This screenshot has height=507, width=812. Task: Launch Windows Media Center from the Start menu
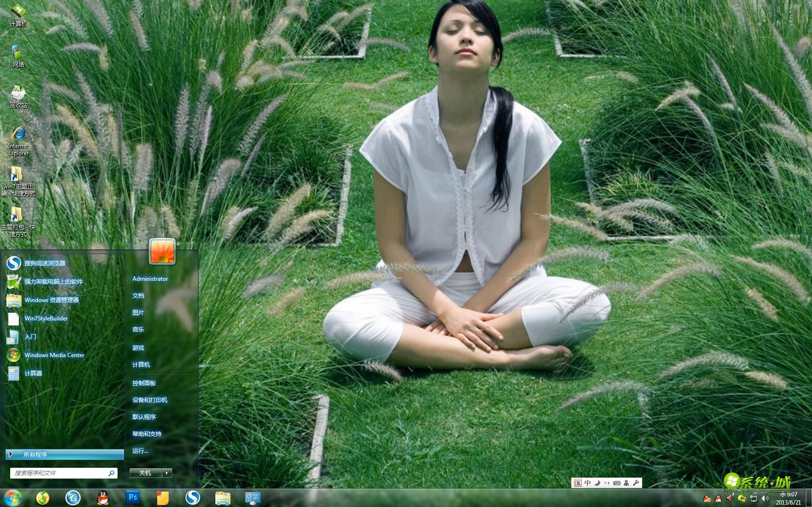click(x=54, y=355)
